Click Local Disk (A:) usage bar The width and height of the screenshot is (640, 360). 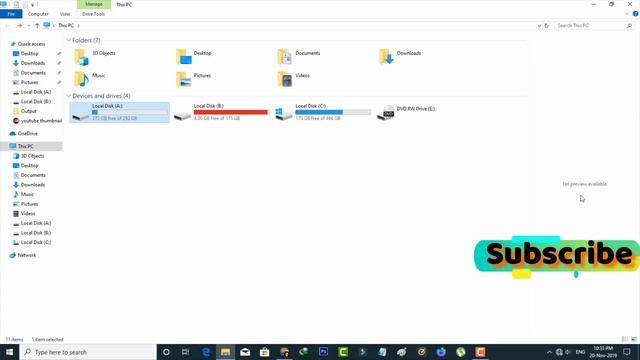pos(130,112)
